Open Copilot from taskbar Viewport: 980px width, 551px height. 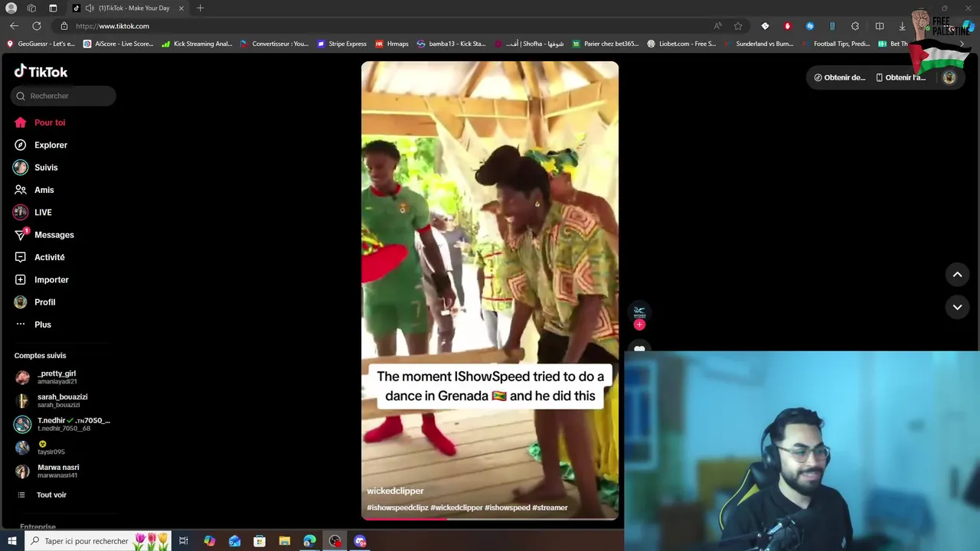pos(209,541)
